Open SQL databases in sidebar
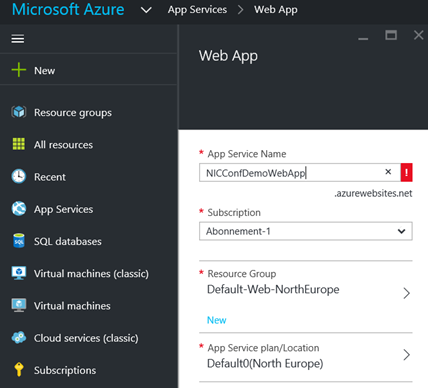This screenshot has width=428, height=388. [68, 241]
